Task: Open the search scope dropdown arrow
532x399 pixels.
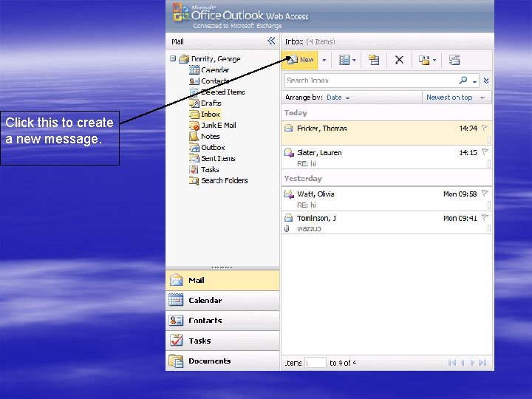Action: [x=474, y=81]
